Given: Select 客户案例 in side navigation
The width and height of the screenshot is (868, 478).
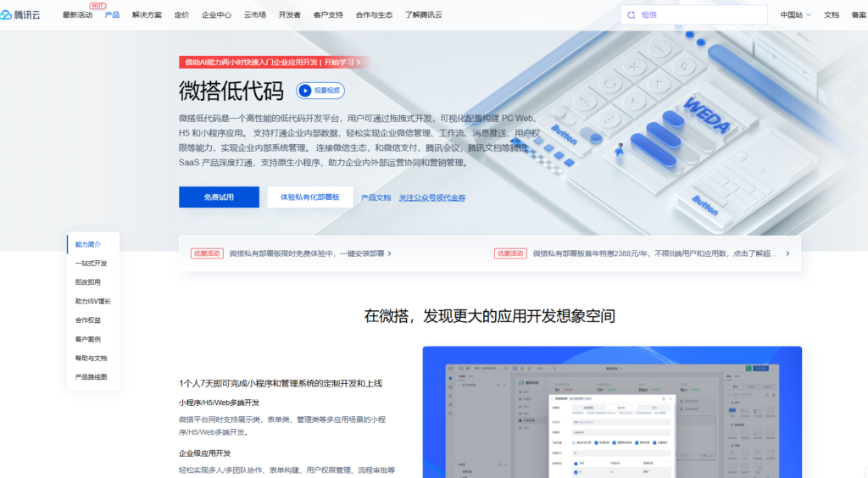Looking at the screenshot, I should pyautogui.click(x=87, y=339).
